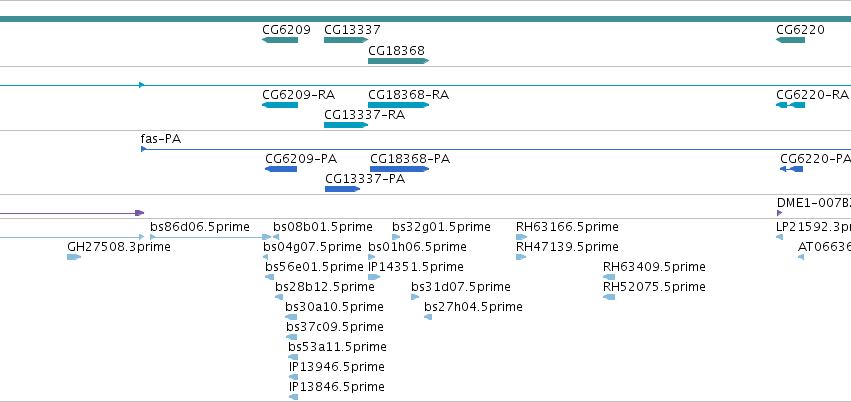Click the GH27508.3prime EST marker

pos(74,257)
